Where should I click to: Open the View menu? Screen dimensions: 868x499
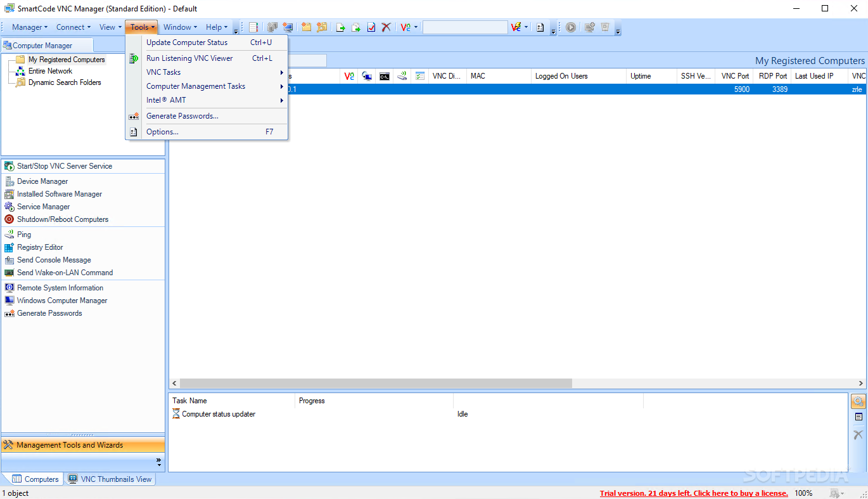click(x=110, y=27)
